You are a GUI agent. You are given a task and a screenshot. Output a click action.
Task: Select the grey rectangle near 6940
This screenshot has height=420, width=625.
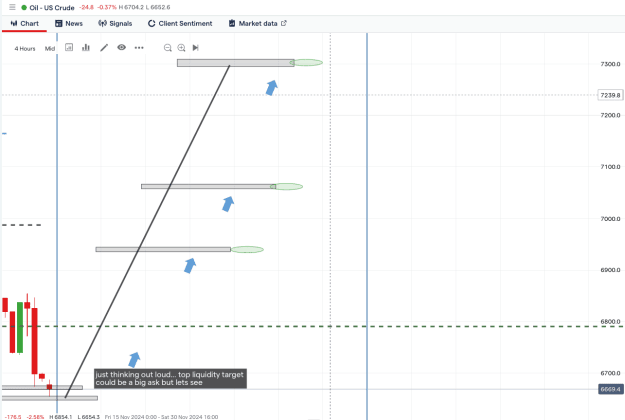[x=163, y=249]
